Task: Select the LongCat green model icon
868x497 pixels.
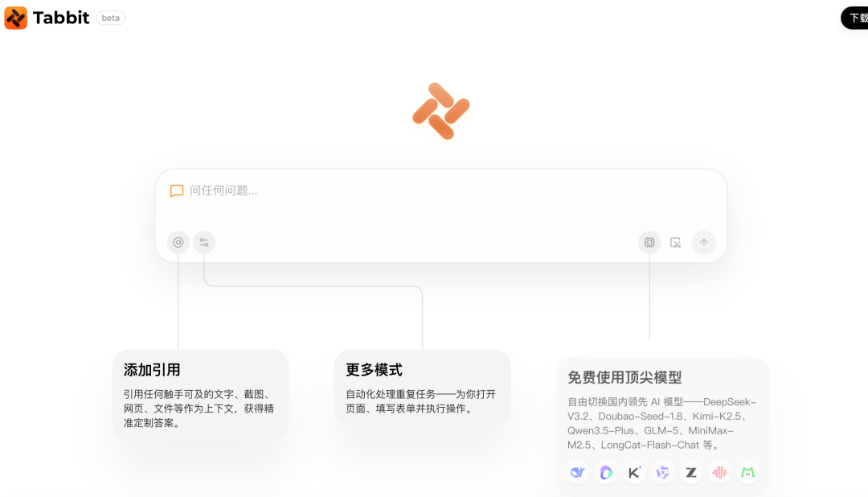Action: coord(747,473)
